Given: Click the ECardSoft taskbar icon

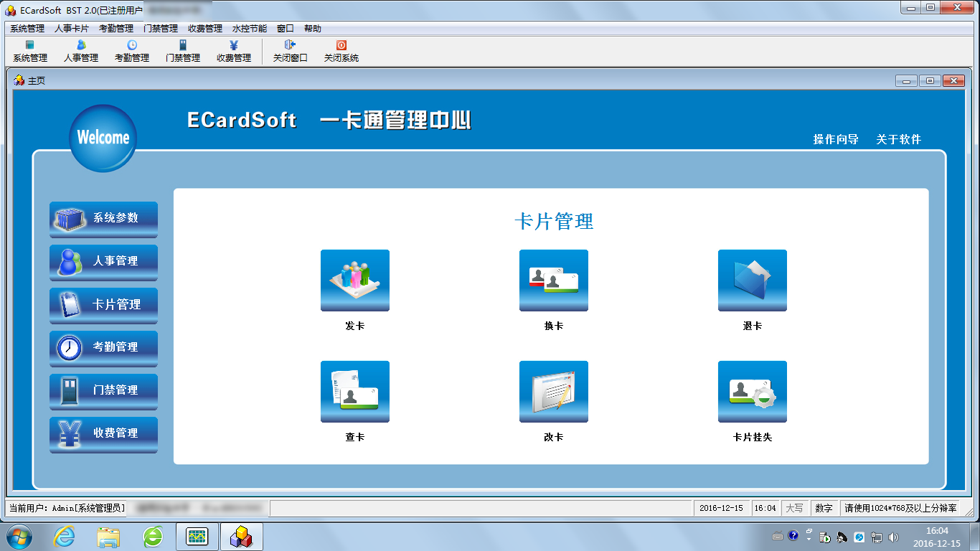Looking at the screenshot, I should point(242,536).
